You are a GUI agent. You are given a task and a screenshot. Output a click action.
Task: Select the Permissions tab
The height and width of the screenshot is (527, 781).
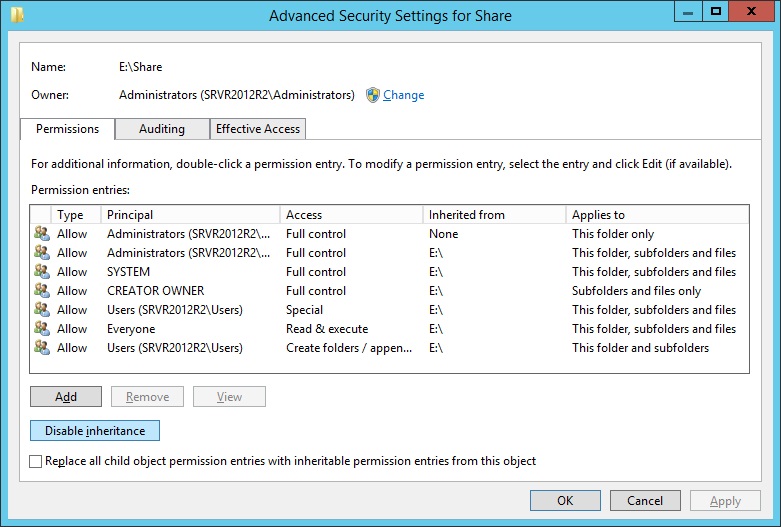point(68,129)
